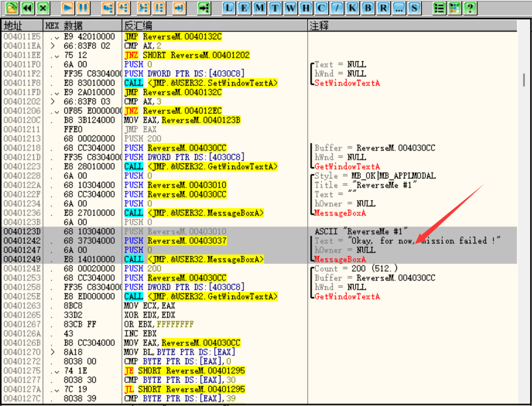
Task: Click the vertical scrollbar of disassembly pane
Action: (526, 186)
